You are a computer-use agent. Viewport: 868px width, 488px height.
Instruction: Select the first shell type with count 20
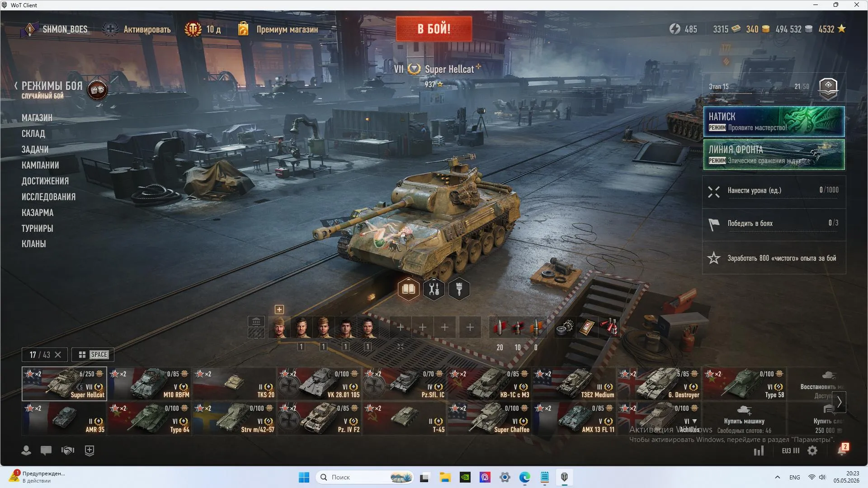500,327
